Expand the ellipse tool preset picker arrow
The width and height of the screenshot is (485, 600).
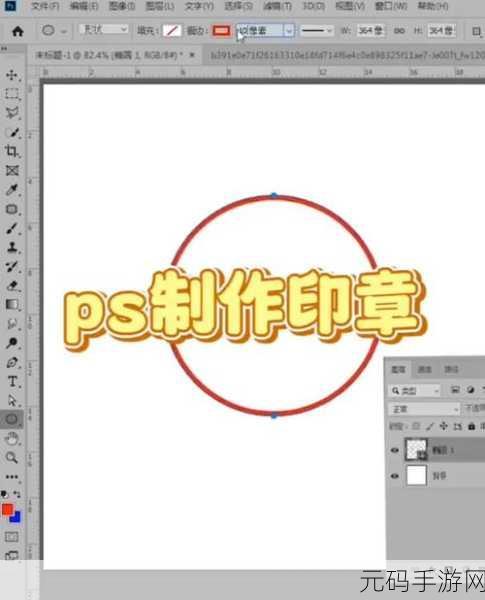[64, 31]
